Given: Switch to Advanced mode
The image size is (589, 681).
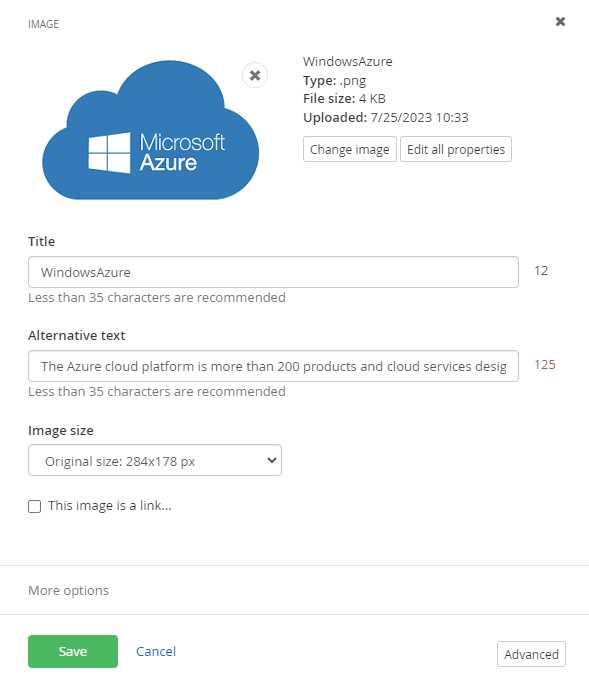Looking at the screenshot, I should click(531, 654).
